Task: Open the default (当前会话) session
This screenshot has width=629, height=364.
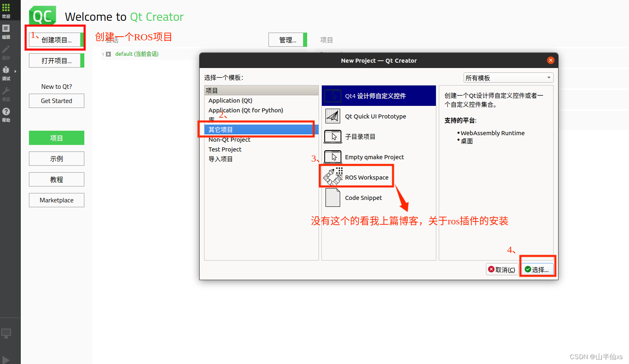Action: tap(137, 54)
